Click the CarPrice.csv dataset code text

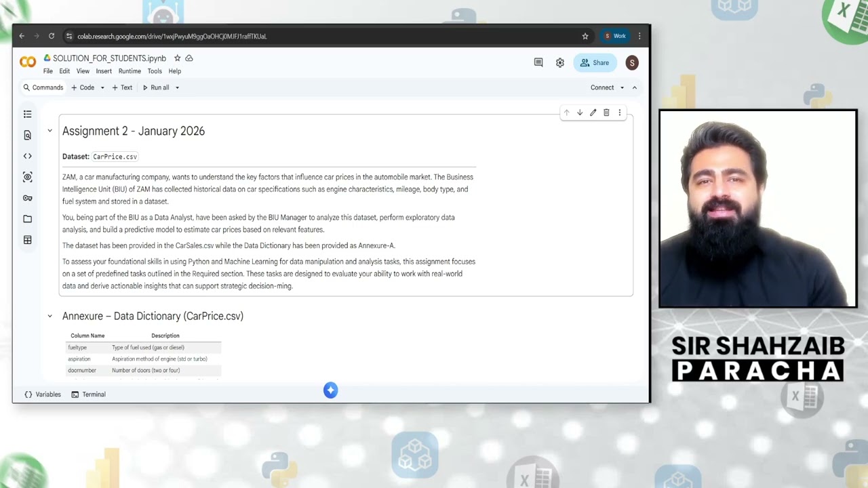[115, 157]
